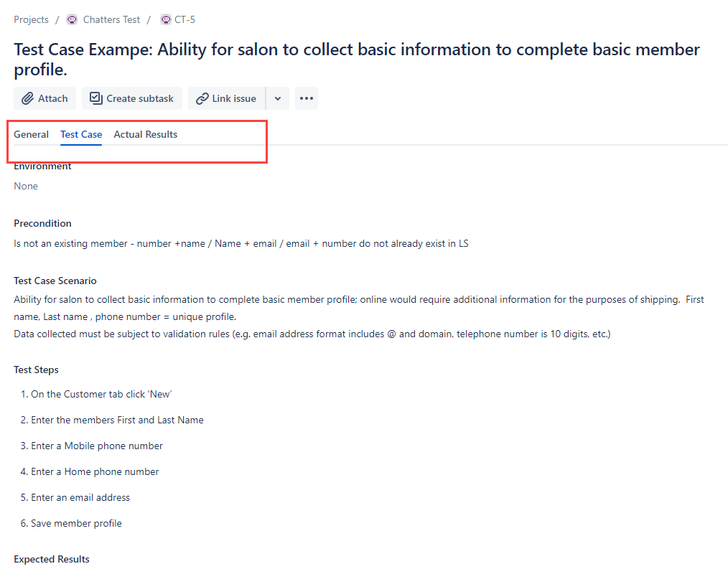The image size is (728, 569).
Task: Open CT-5 from the breadcrumb
Action: pyautogui.click(x=184, y=19)
